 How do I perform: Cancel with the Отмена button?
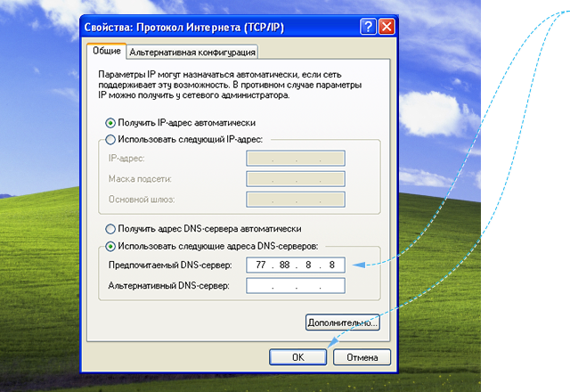point(362,357)
